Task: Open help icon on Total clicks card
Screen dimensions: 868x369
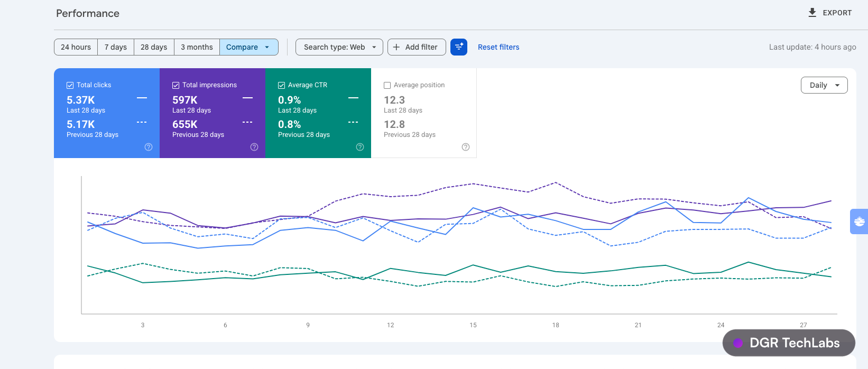Action: pos(149,147)
